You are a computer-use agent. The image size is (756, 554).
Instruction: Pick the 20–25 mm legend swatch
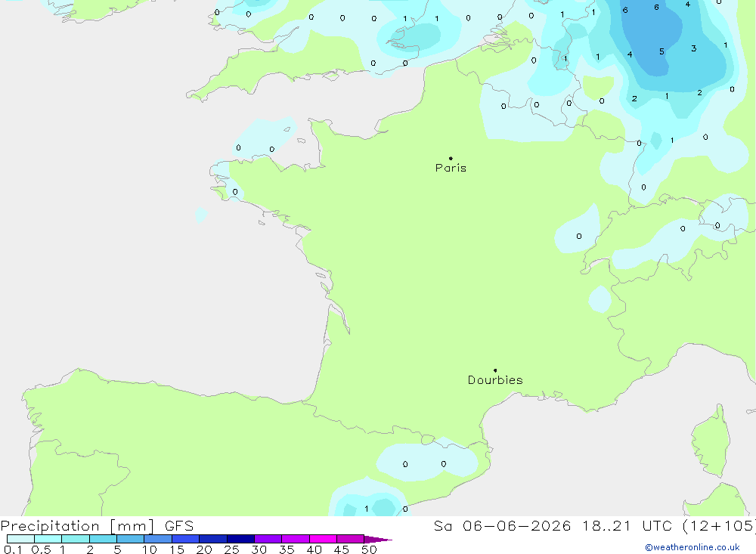coord(213,539)
